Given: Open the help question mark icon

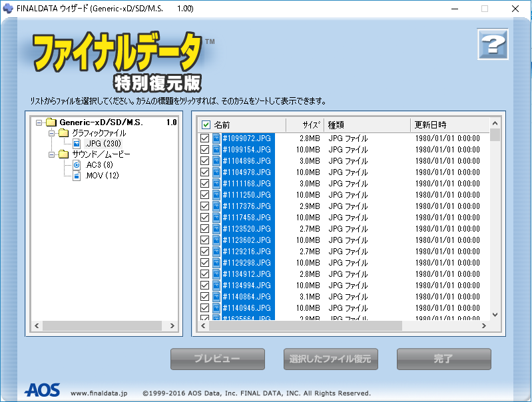Looking at the screenshot, I should click(x=493, y=45).
